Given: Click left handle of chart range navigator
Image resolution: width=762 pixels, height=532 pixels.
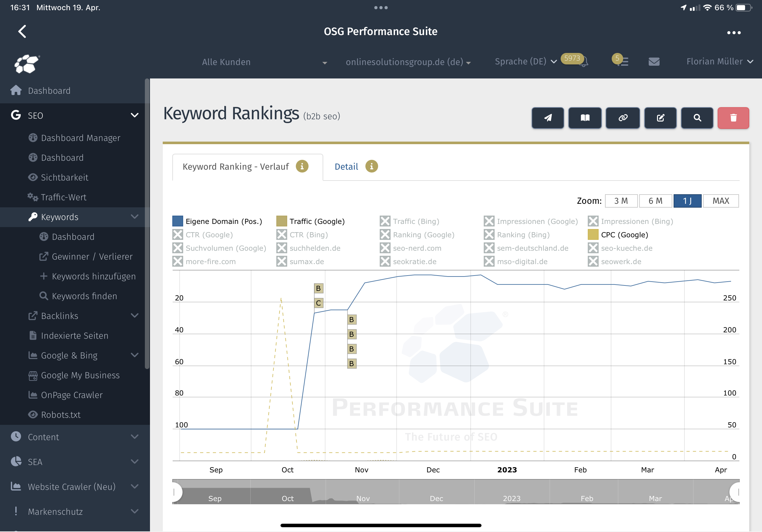Looking at the screenshot, I should [175, 492].
